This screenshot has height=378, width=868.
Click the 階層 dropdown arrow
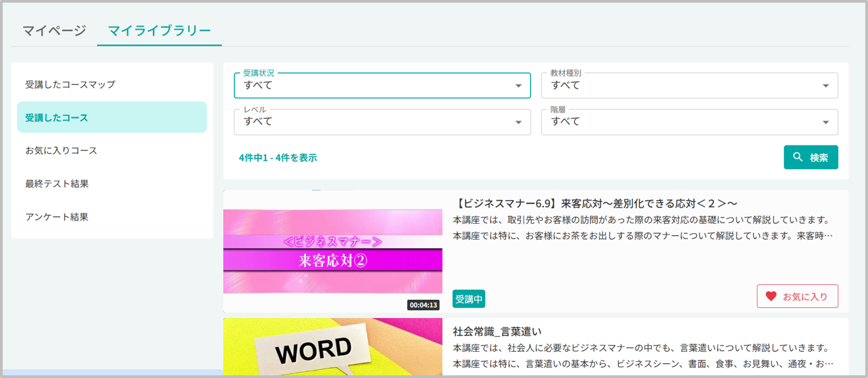tap(826, 122)
